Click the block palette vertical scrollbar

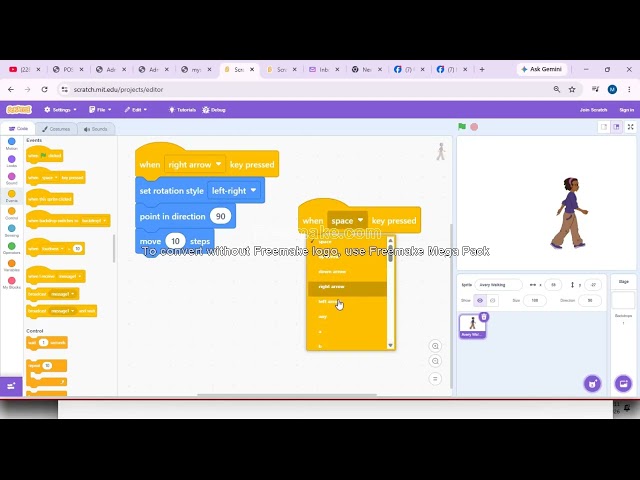114,249
